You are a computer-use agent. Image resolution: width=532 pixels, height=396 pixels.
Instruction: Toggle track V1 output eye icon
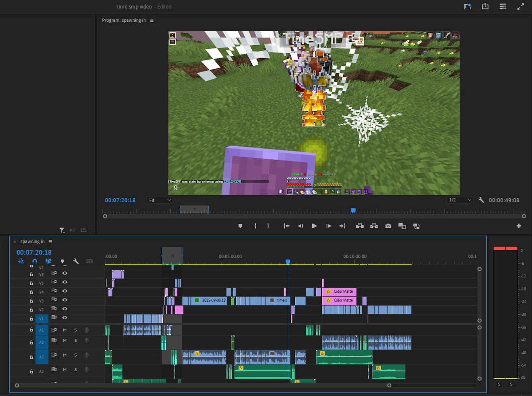pyautogui.click(x=65, y=318)
